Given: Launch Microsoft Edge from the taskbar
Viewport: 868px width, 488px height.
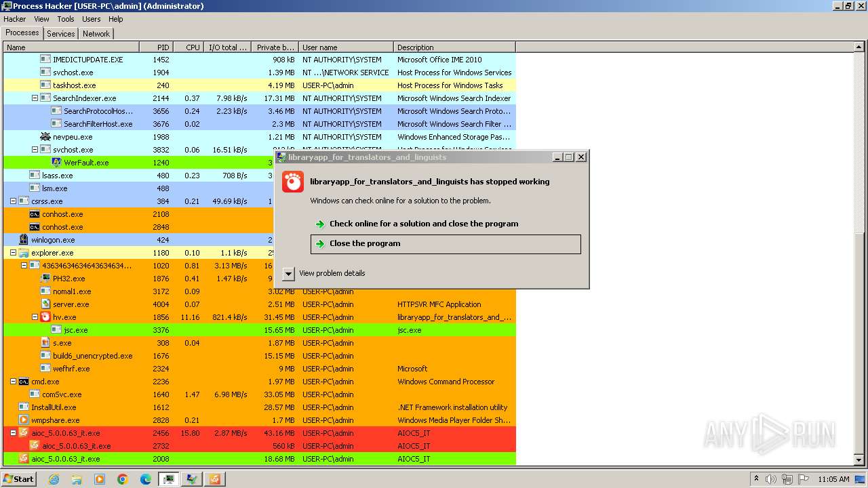Looking at the screenshot, I should (146, 479).
